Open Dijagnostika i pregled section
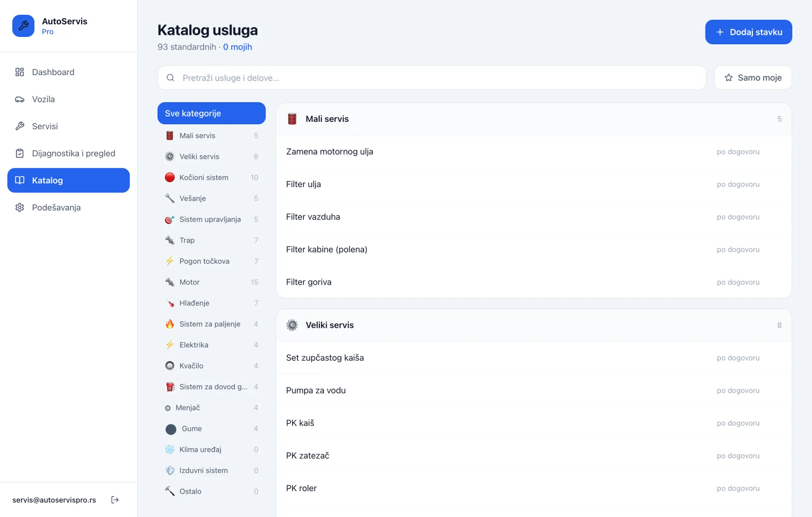Image resolution: width=812 pixels, height=517 pixels. pyautogui.click(x=68, y=153)
